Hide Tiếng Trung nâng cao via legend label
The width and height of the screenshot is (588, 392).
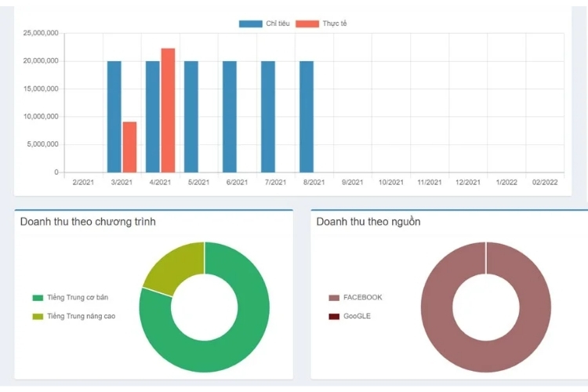coord(81,316)
